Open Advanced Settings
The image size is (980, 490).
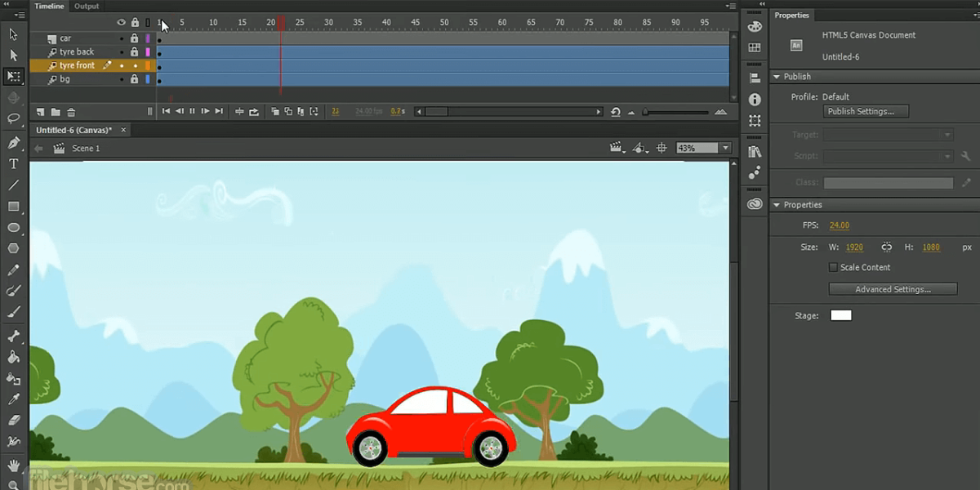point(893,289)
